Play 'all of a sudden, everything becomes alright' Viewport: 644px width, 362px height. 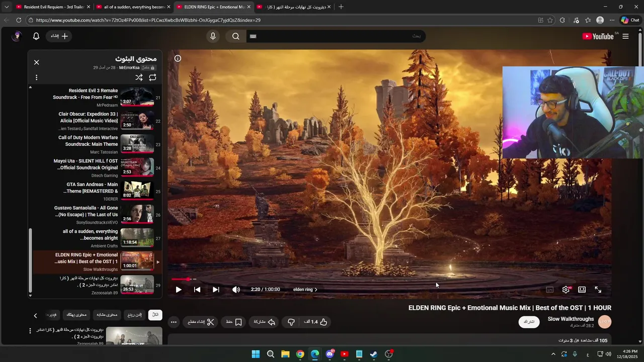pyautogui.click(x=95, y=238)
